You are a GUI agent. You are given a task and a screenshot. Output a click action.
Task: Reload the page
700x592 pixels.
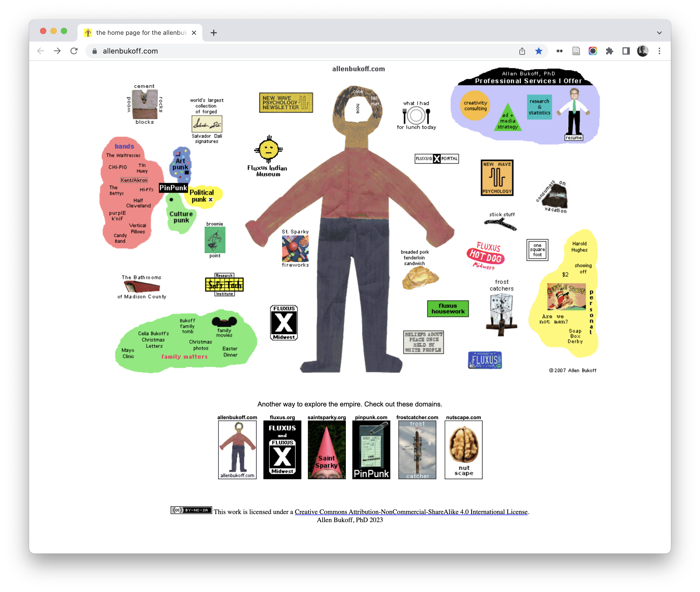pyautogui.click(x=74, y=51)
